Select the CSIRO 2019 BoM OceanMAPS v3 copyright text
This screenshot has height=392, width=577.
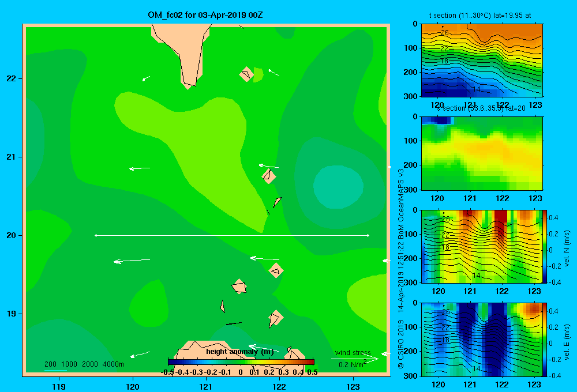401,269
